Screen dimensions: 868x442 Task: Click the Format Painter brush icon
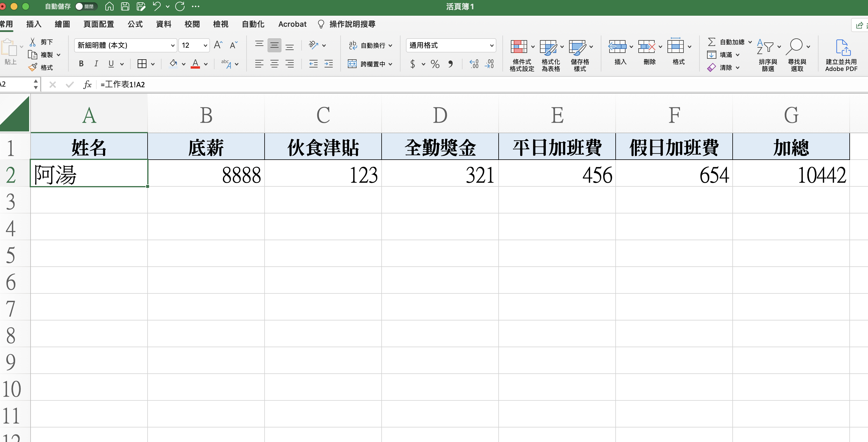33,67
